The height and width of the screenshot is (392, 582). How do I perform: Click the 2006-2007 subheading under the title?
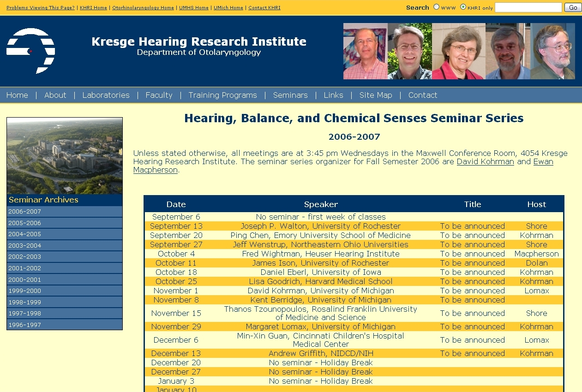354,137
